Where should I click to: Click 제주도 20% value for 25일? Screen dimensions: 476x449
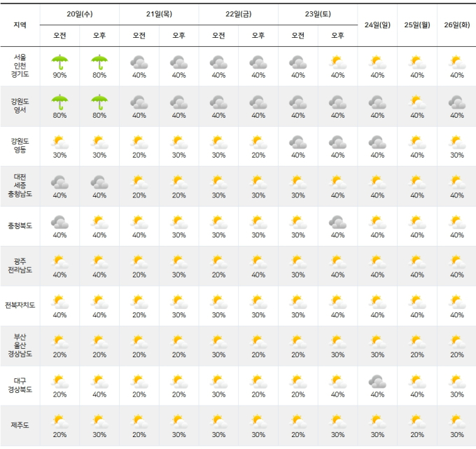click(x=417, y=435)
